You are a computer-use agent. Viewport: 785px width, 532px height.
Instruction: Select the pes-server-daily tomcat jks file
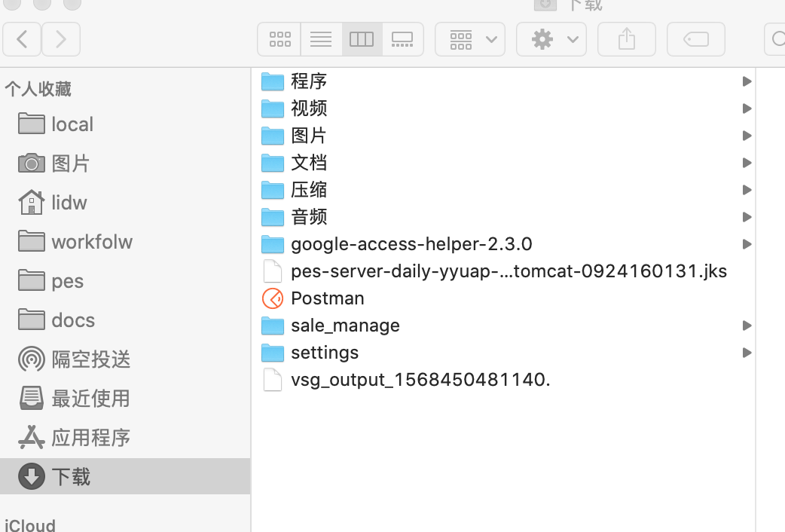point(508,271)
